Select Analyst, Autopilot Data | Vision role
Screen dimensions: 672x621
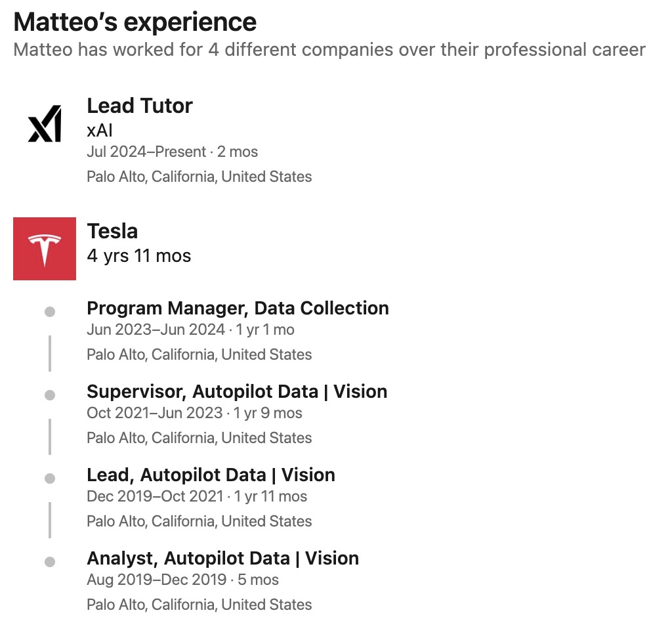pos(222,558)
